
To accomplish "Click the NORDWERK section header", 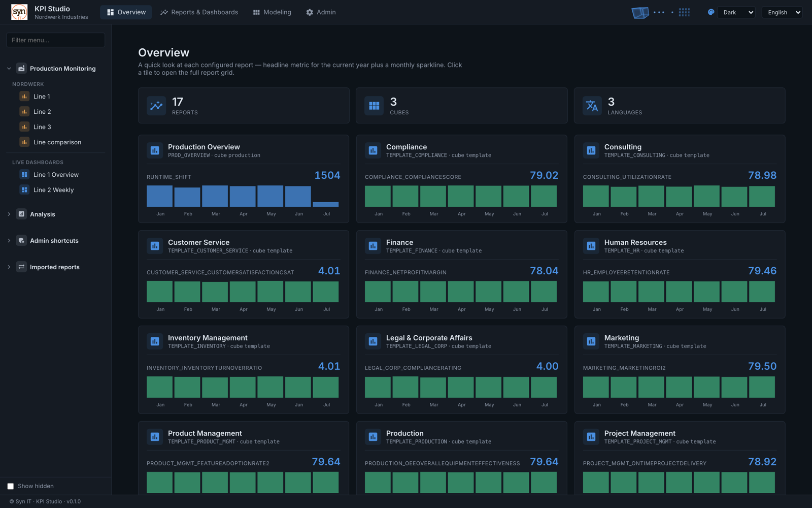I will 28,84.
